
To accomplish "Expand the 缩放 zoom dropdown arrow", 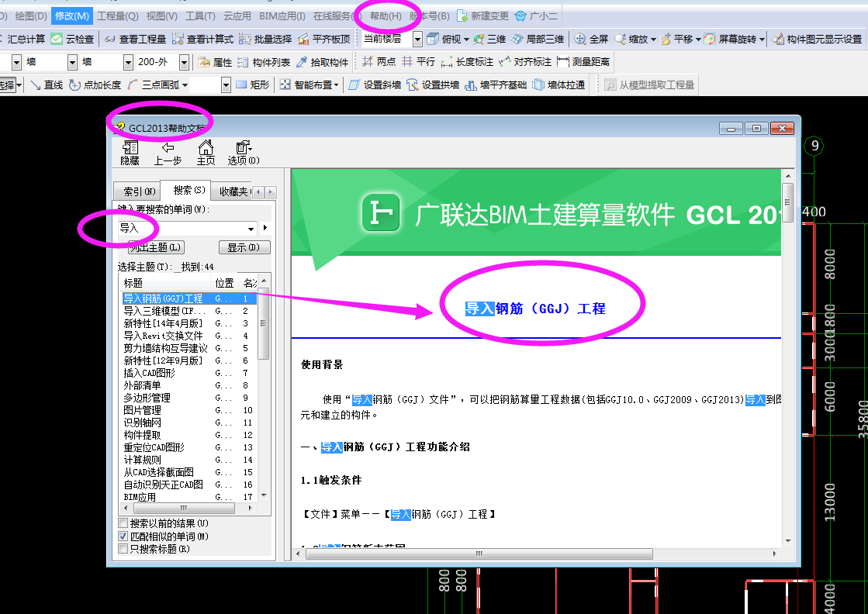I will tap(653, 40).
